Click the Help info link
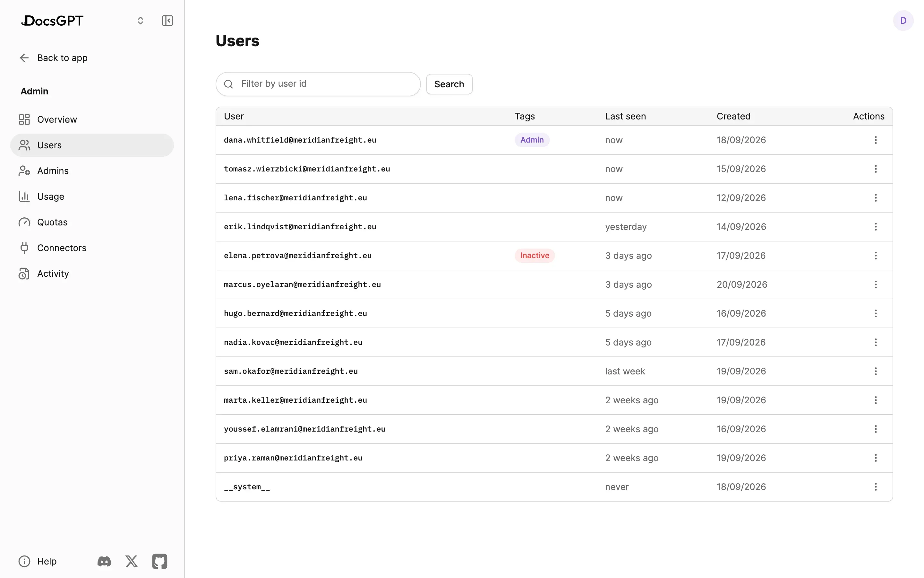Screen dimensions: 924x578 tap(38, 561)
